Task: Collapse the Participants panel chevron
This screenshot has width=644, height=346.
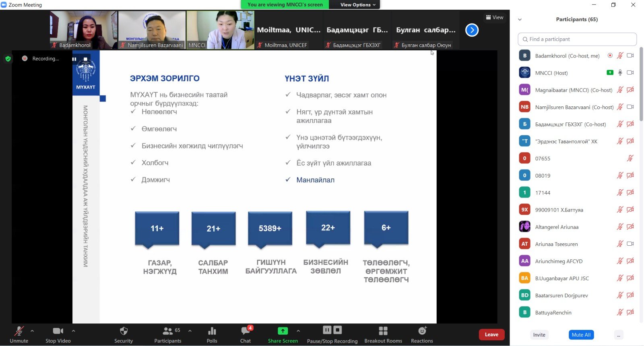Action: (520, 19)
